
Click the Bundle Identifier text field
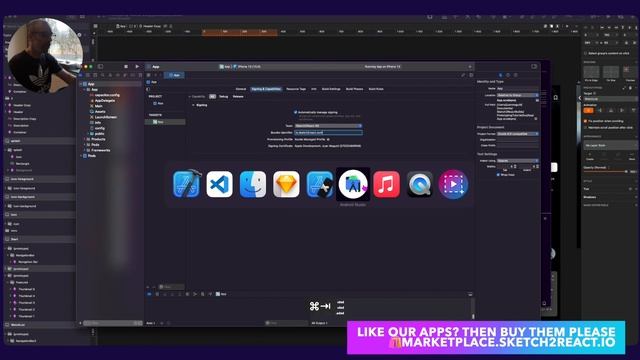click(x=328, y=133)
